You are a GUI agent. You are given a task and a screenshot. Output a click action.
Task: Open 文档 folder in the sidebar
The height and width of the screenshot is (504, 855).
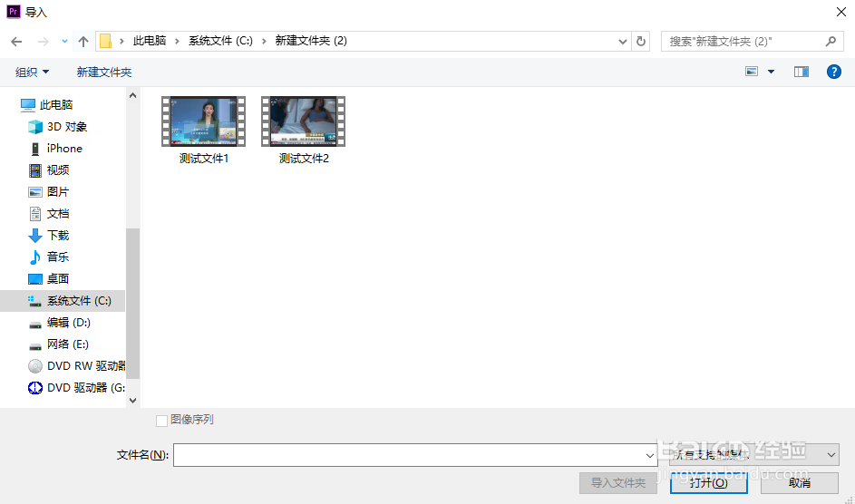tap(49, 214)
